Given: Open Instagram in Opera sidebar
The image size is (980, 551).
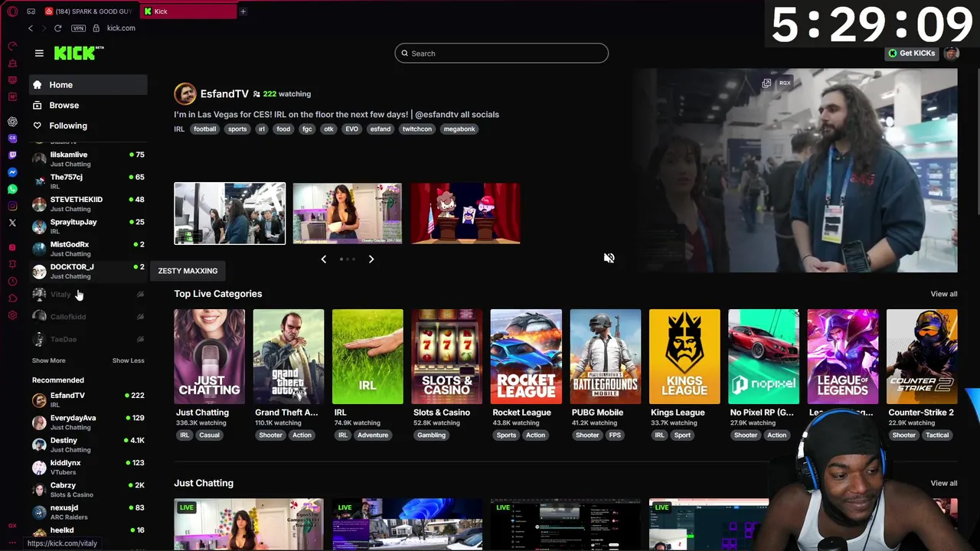Looking at the screenshot, I should tap(12, 206).
